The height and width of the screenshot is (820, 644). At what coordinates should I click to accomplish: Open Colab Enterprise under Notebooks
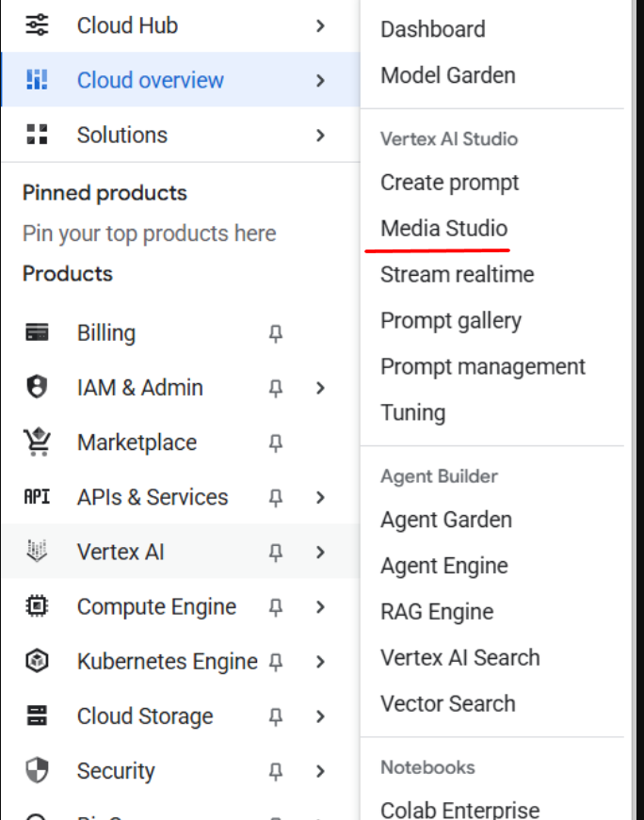click(459, 810)
